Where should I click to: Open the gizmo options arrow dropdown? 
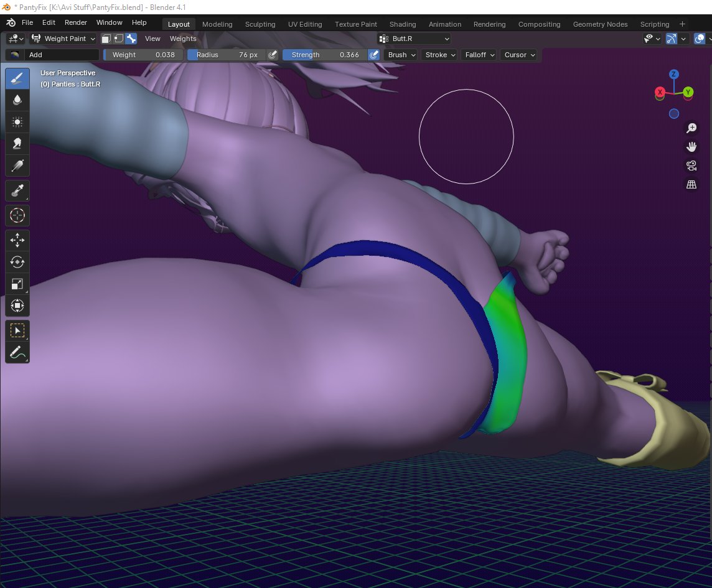(x=683, y=39)
